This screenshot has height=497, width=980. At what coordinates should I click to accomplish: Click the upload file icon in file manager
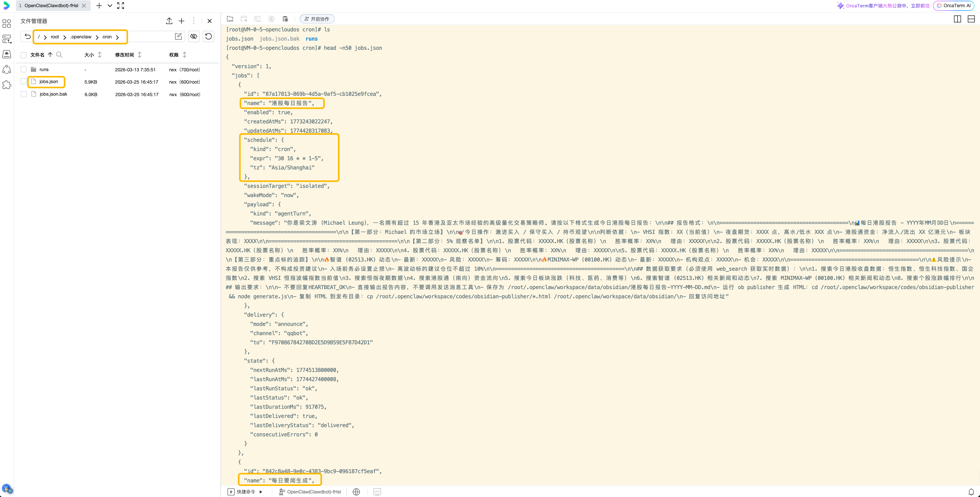coord(169,21)
